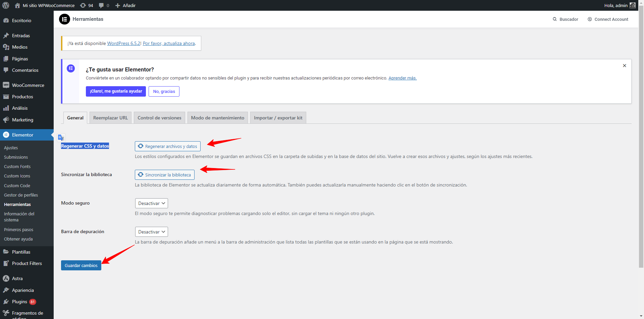Click the Barra de depuración label
Image resolution: width=644 pixels, height=319 pixels.
tap(83, 231)
